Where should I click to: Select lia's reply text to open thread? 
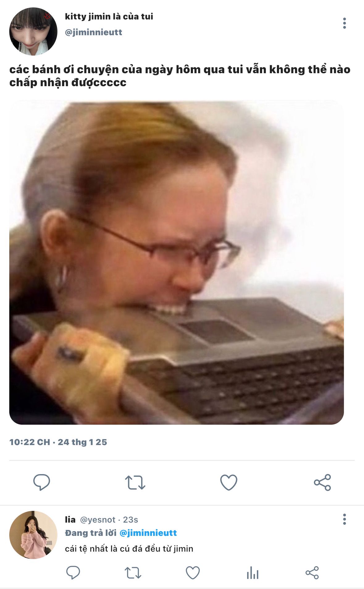129,549
